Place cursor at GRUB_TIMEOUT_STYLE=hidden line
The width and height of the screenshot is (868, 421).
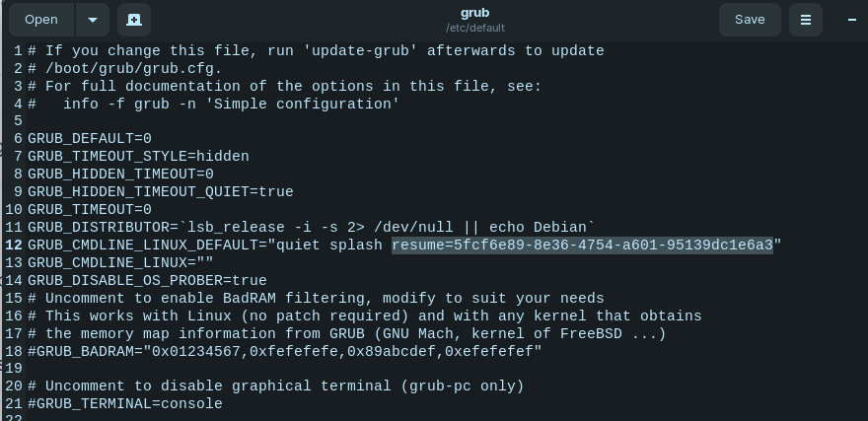click(138, 157)
